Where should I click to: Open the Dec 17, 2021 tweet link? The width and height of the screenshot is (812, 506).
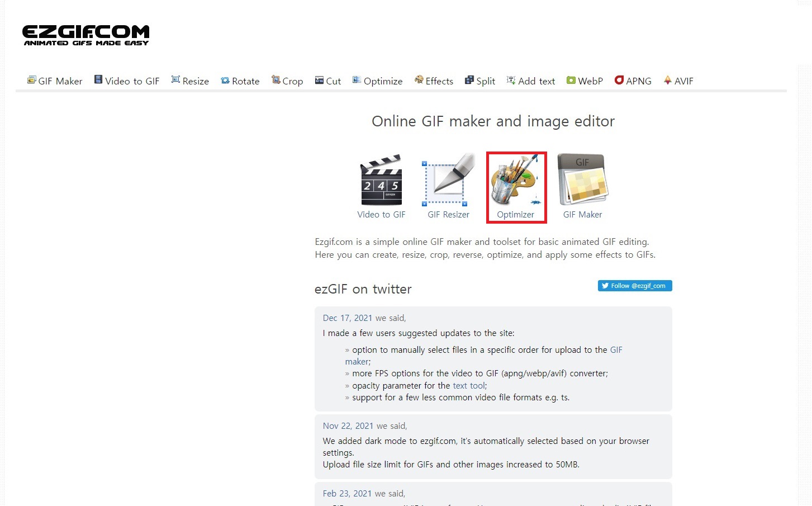(x=348, y=318)
